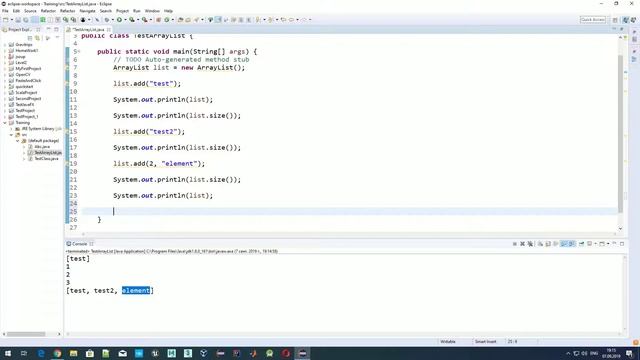
Task: Open the Project menu
Action: (x=122, y=11)
